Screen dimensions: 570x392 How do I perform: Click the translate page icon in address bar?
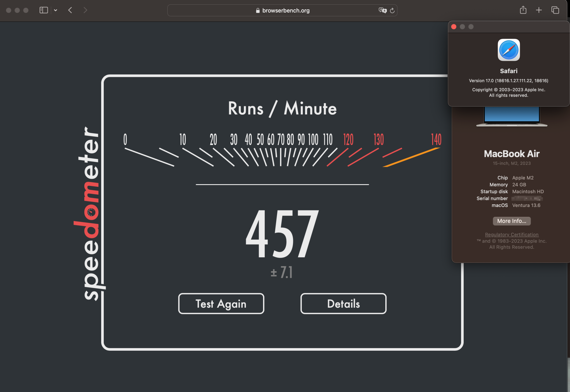pyautogui.click(x=382, y=10)
